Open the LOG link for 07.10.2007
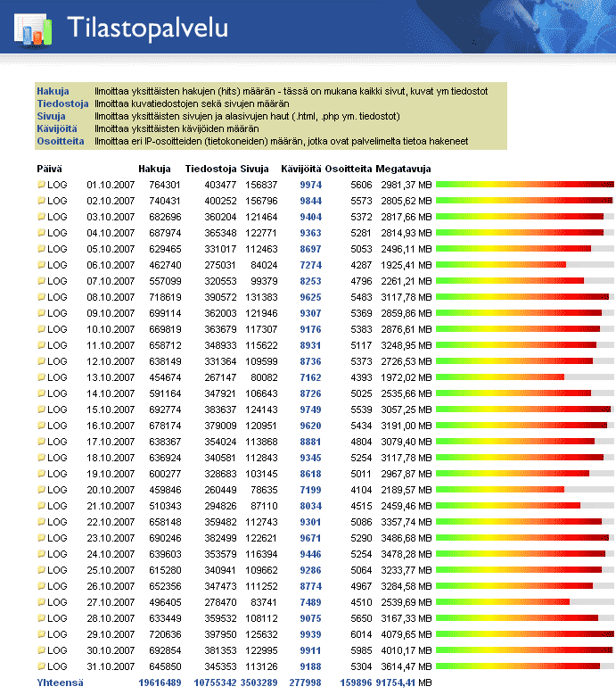616x695 pixels. pyautogui.click(x=57, y=281)
